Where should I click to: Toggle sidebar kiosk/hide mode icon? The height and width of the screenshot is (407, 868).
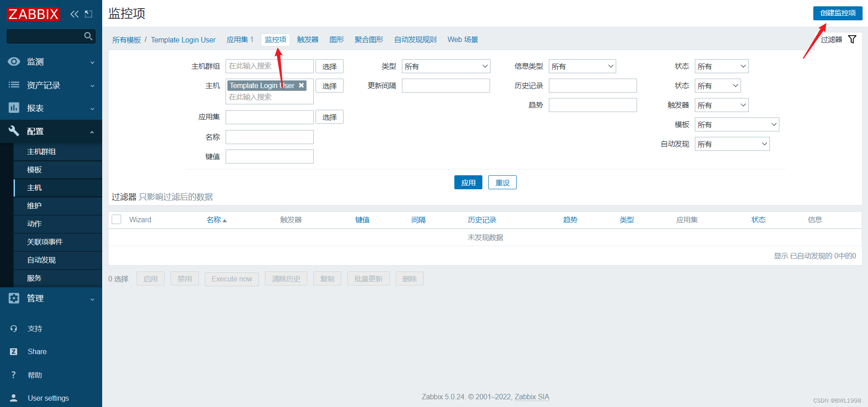click(x=89, y=14)
